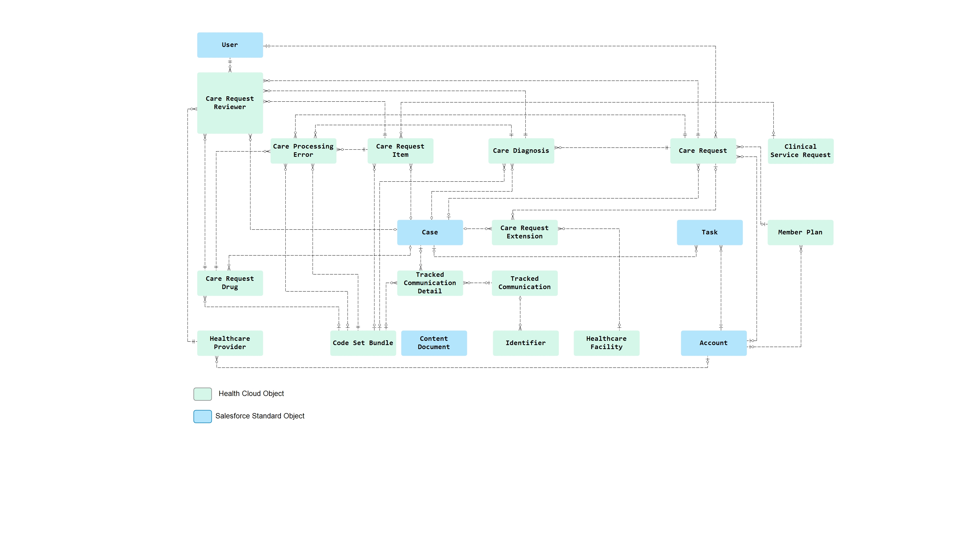Select the Task standard object
Viewport: 959px width, 560px height.
pyautogui.click(x=709, y=232)
